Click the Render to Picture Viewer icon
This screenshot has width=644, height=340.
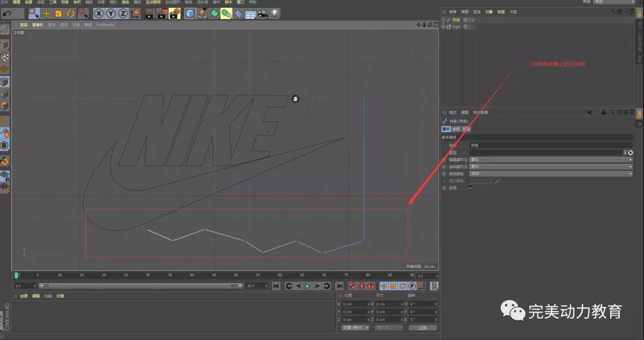(x=162, y=14)
